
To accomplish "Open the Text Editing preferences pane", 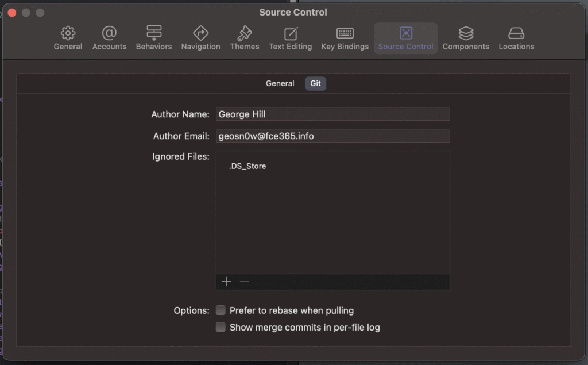I will [290, 38].
